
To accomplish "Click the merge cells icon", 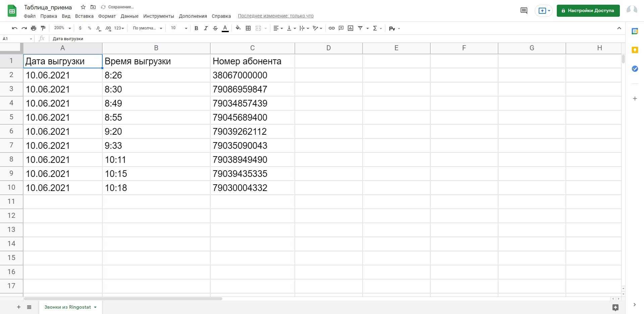I will [x=258, y=28].
